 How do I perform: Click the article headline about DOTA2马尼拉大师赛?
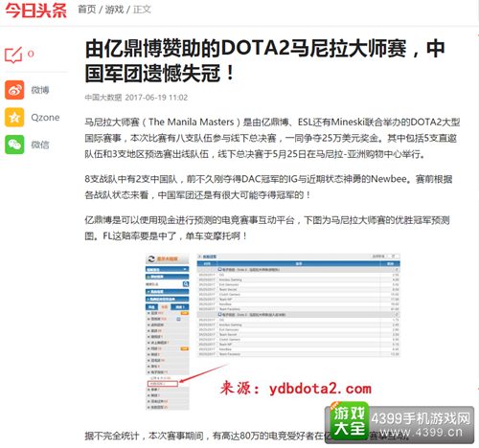(x=264, y=61)
